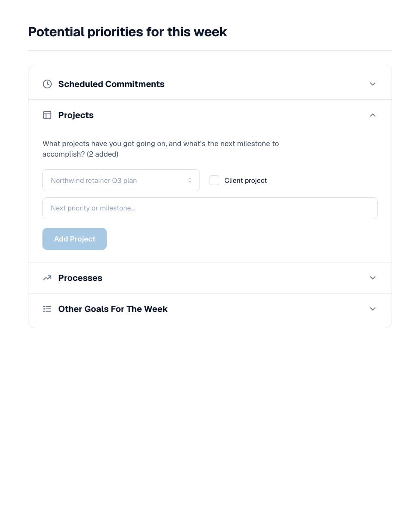Expand Other Goals For The Week chevron
The width and height of the screenshot is (420, 525).
click(x=373, y=309)
